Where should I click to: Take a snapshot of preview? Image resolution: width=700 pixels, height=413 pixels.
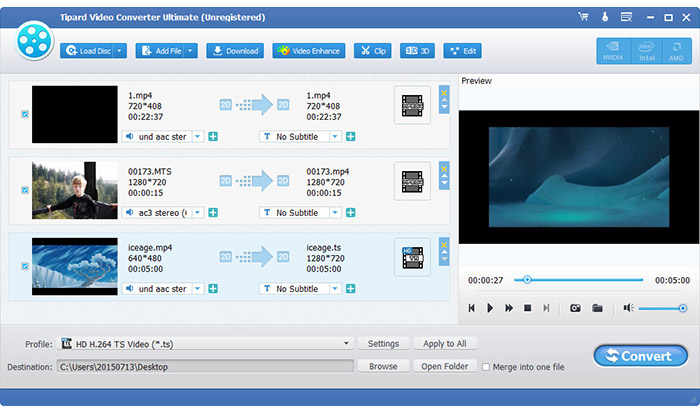pos(575,308)
